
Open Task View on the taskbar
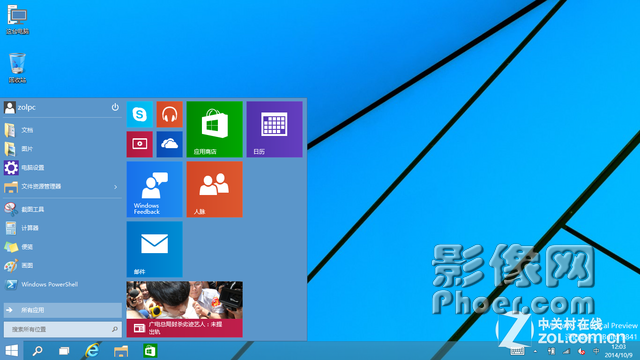pos(64,351)
